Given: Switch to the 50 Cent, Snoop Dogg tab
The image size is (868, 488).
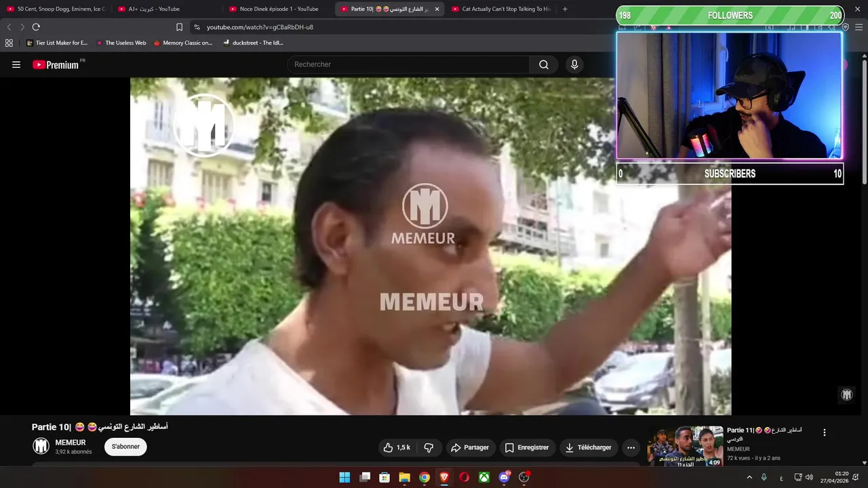Looking at the screenshot, I should click(56, 9).
